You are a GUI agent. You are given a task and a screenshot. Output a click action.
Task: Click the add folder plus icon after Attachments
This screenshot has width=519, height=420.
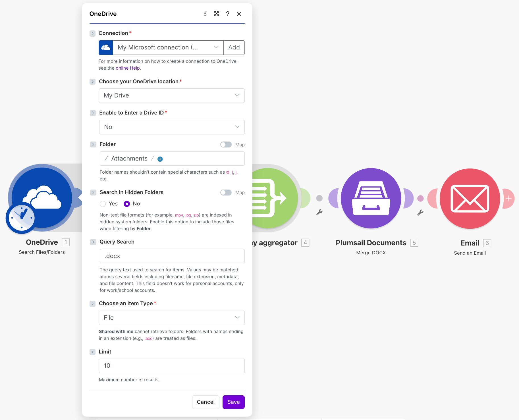[x=160, y=159]
